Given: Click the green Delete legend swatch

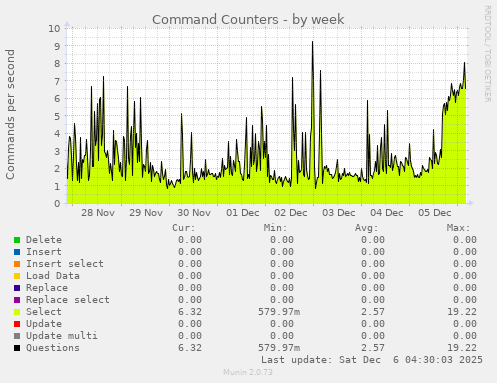Looking at the screenshot, I should point(17,240).
